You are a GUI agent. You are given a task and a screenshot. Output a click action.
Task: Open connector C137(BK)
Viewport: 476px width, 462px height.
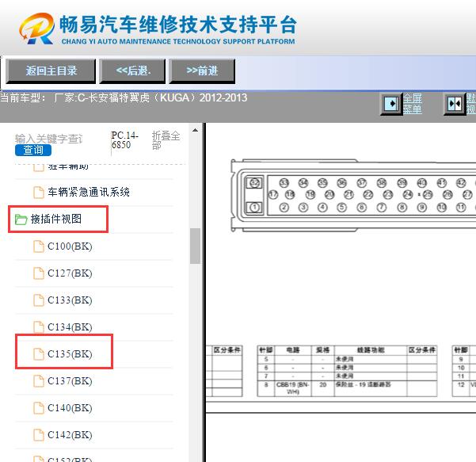70,381
